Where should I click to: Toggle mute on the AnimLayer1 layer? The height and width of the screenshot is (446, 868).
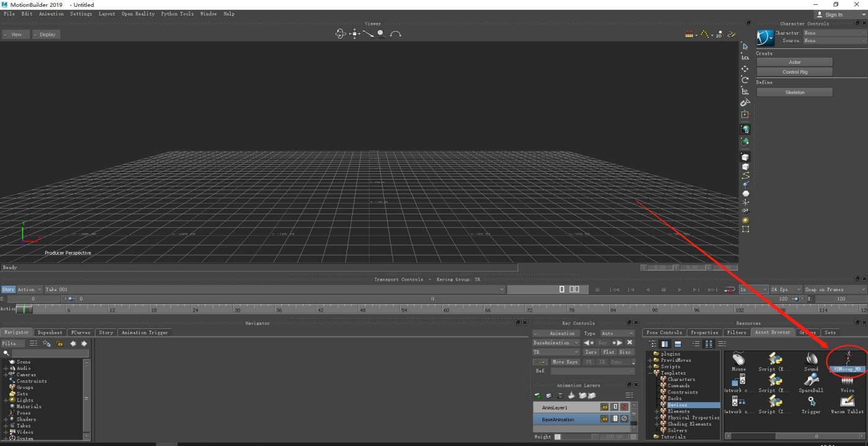pyautogui.click(x=624, y=407)
